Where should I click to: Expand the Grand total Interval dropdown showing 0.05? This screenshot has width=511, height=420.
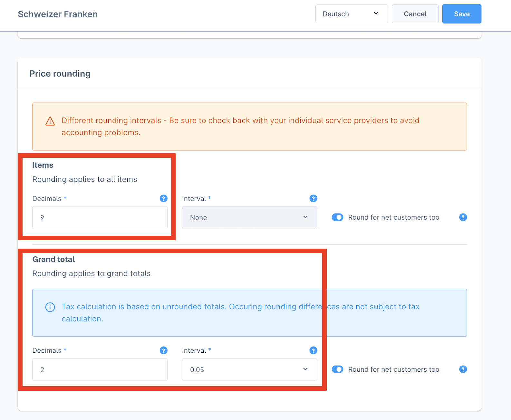249,370
